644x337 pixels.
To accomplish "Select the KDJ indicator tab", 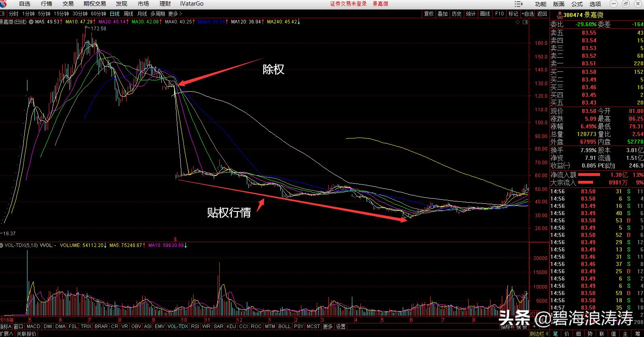I will (231, 327).
